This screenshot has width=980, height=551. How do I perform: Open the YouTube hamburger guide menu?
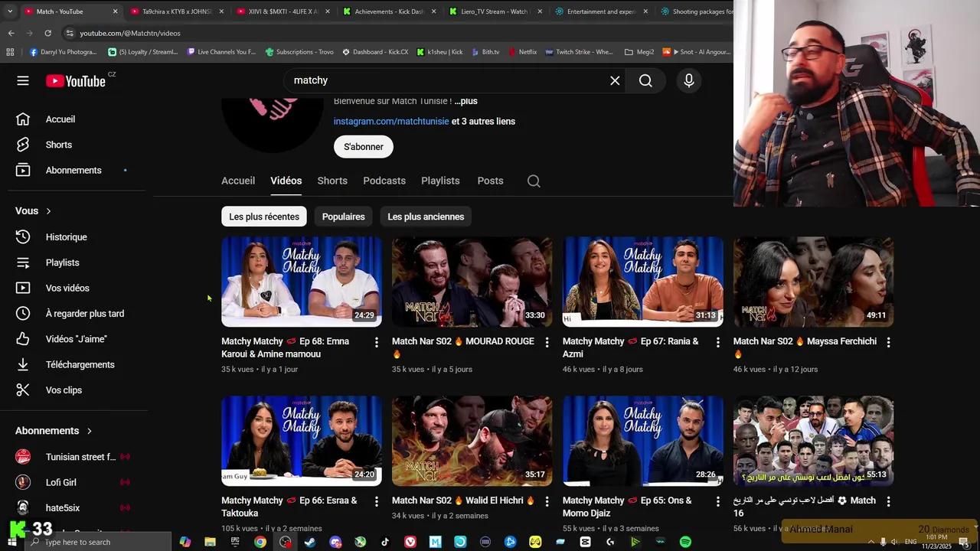[23, 80]
